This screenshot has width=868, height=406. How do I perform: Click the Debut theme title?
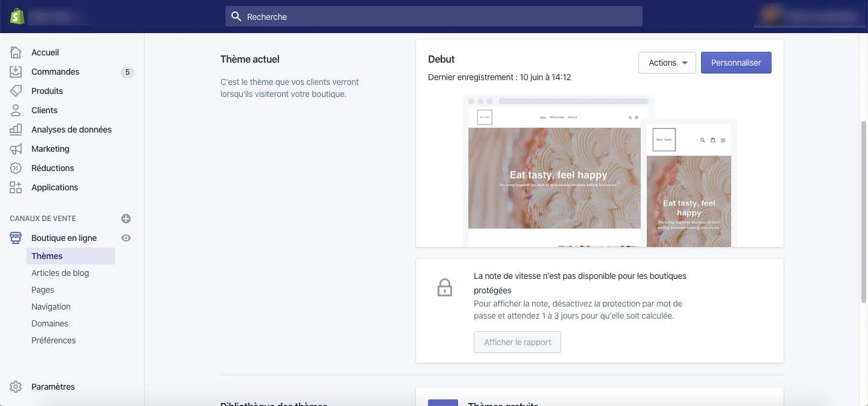click(x=441, y=59)
